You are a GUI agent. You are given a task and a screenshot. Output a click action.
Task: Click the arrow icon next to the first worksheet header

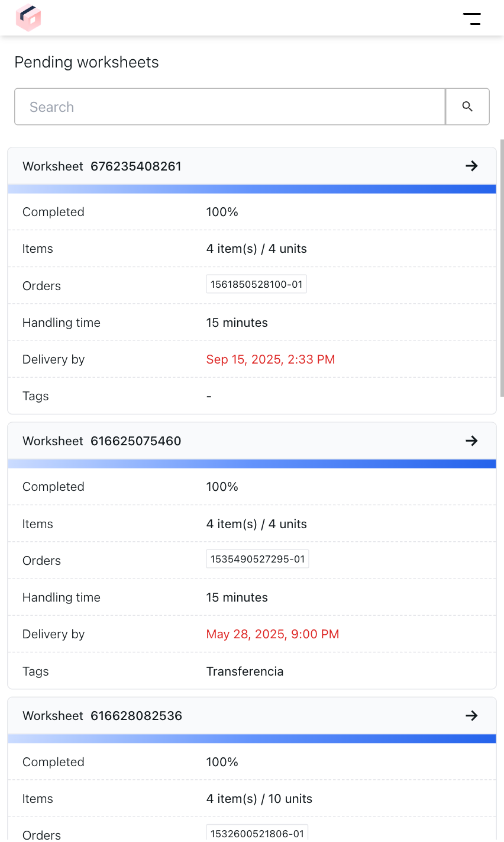[471, 166]
